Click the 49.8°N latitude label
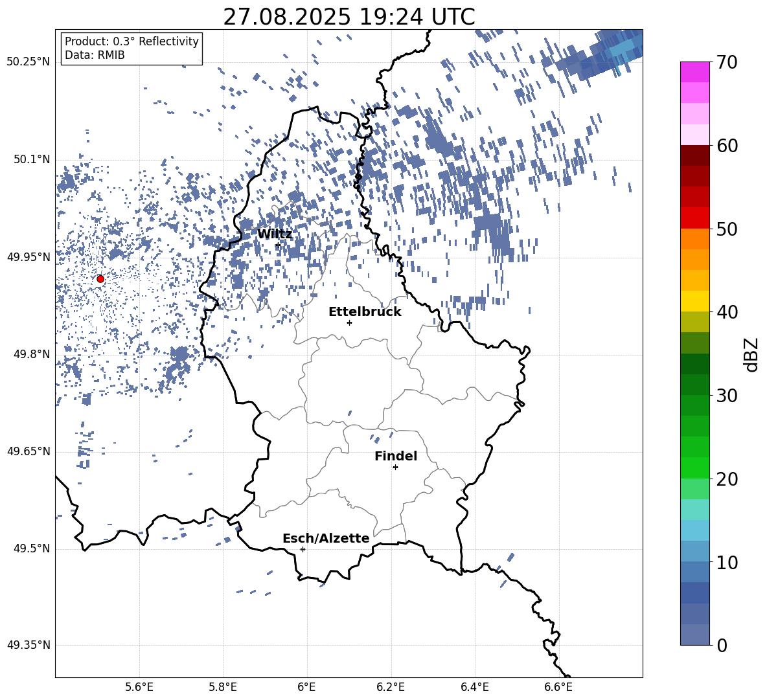Image resolution: width=767 pixels, height=700 pixels. point(31,354)
